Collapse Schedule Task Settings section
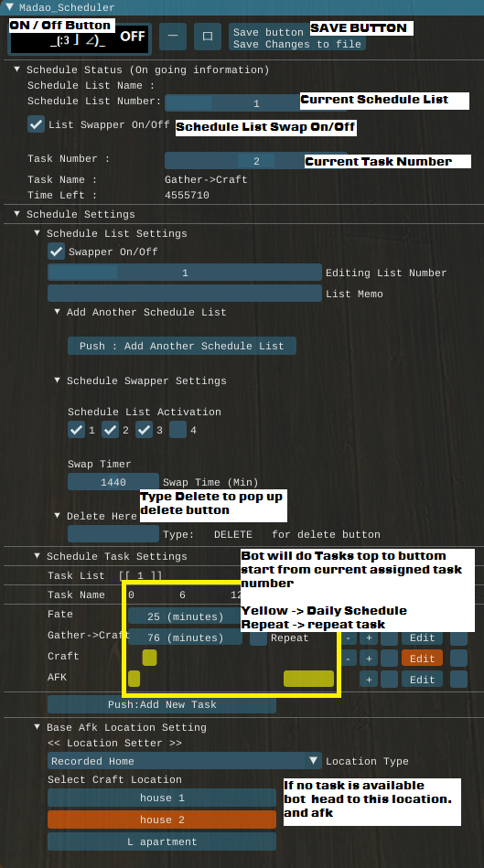This screenshot has width=484, height=868. pos(38,556)
